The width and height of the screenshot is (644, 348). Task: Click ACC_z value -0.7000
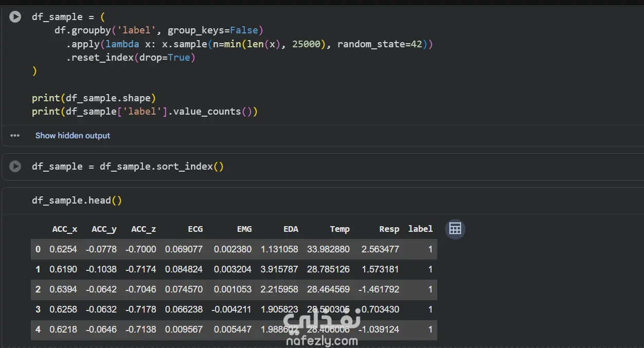[x=140, y=249]
